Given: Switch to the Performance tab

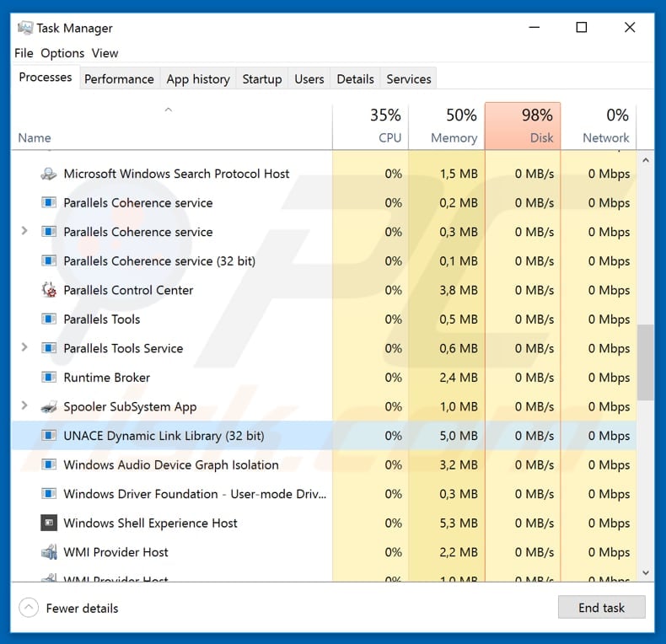Looking at the screenshot, I should (x=119, y=79).
